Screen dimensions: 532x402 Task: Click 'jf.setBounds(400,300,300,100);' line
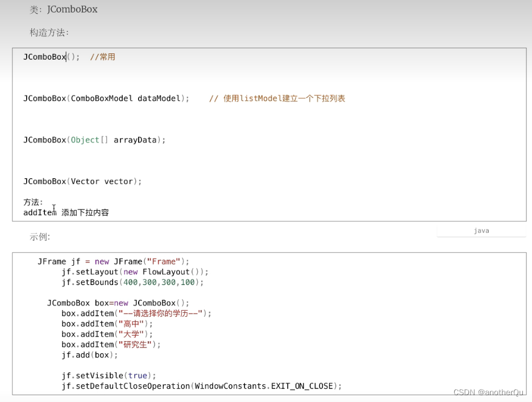(132, 282)
